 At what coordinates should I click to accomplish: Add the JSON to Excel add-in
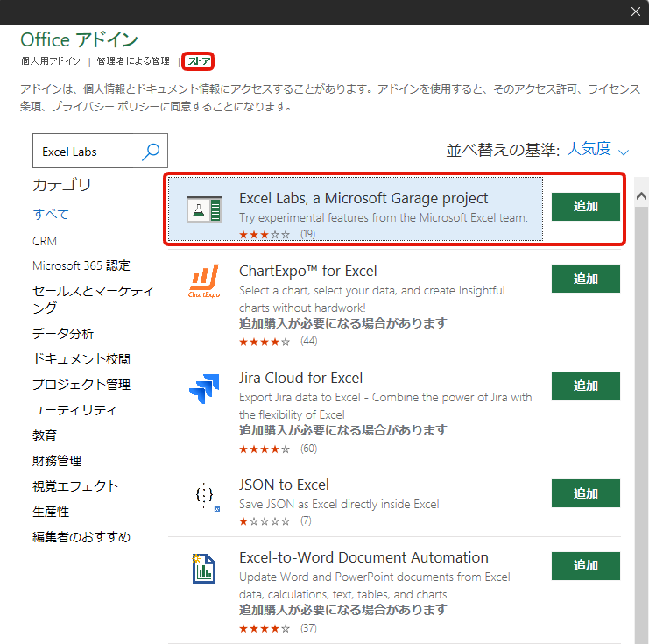pyautogui.click(x=586, y=493)
